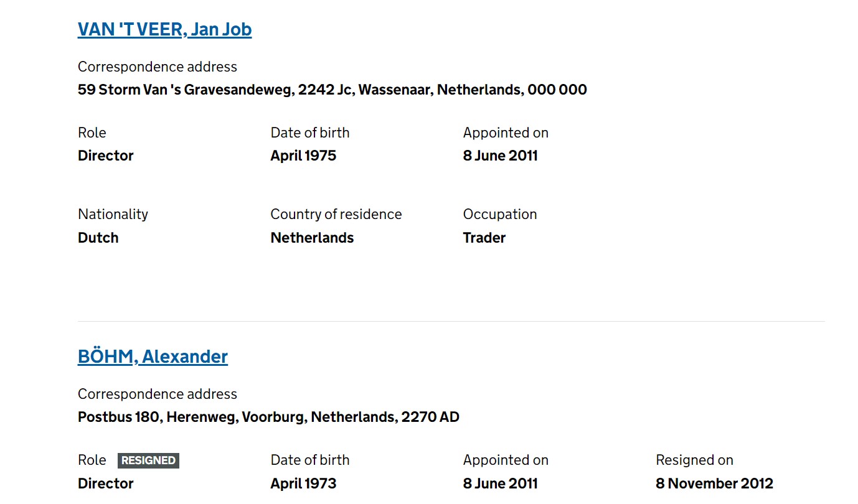This screenshot has height=504, width=858.
Task: Click Alexander Böhm's 8 June 2011 appointment date
Action: (501, 483)
